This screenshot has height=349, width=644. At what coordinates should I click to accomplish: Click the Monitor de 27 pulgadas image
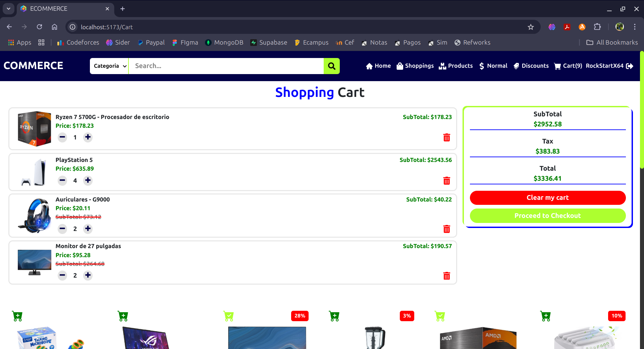coord(35,263)
